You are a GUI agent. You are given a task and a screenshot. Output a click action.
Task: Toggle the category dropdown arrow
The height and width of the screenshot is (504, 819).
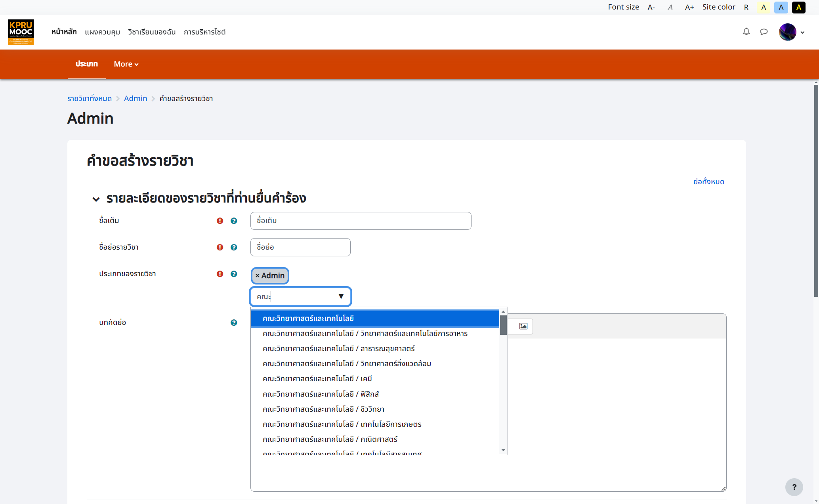341,296
